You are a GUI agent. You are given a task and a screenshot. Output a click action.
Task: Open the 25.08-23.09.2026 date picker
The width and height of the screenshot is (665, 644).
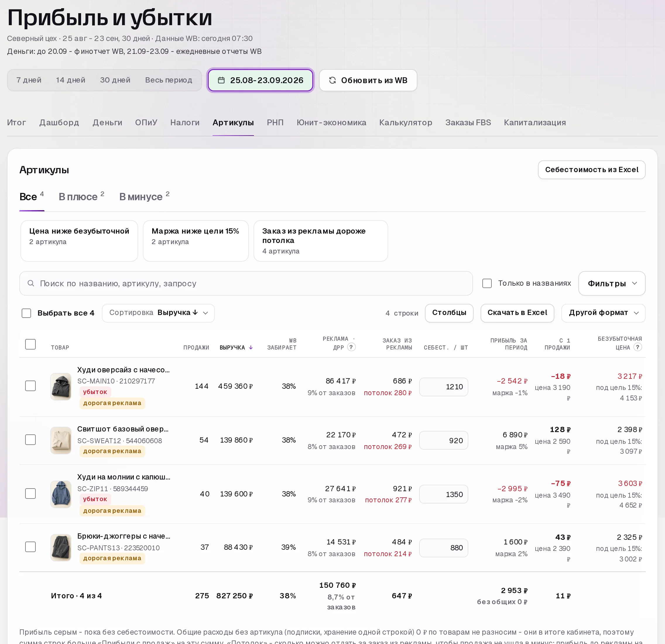click(x=260, y=80)
